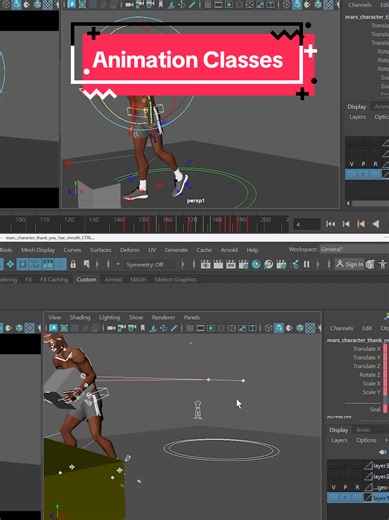The height and width of the screenshot is (520, 389).
Task: Click the blue 'A' icon in lower viewport toolbar
Action: pos(53,328)
